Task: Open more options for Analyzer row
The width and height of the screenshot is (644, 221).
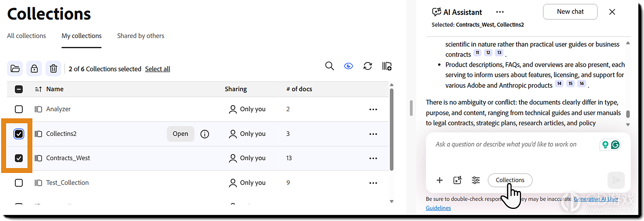Action: [373, 109]
